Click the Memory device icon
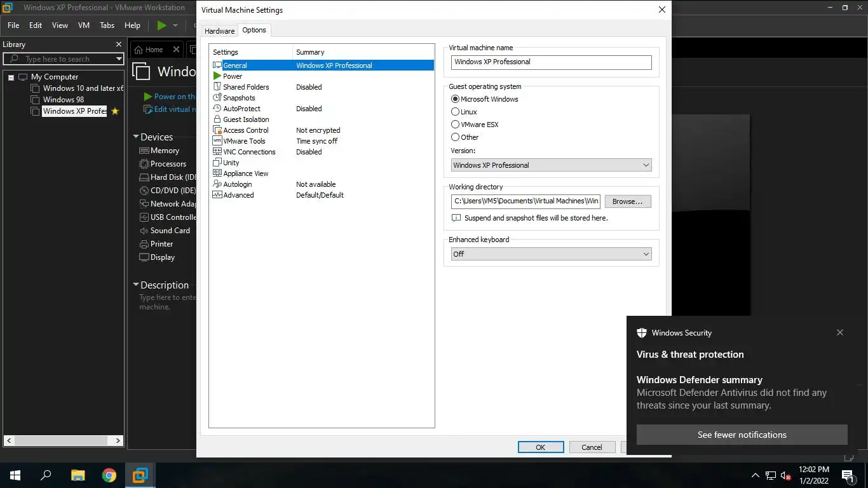Viewport: 868px width, 488px height. (x=144, y=151)
